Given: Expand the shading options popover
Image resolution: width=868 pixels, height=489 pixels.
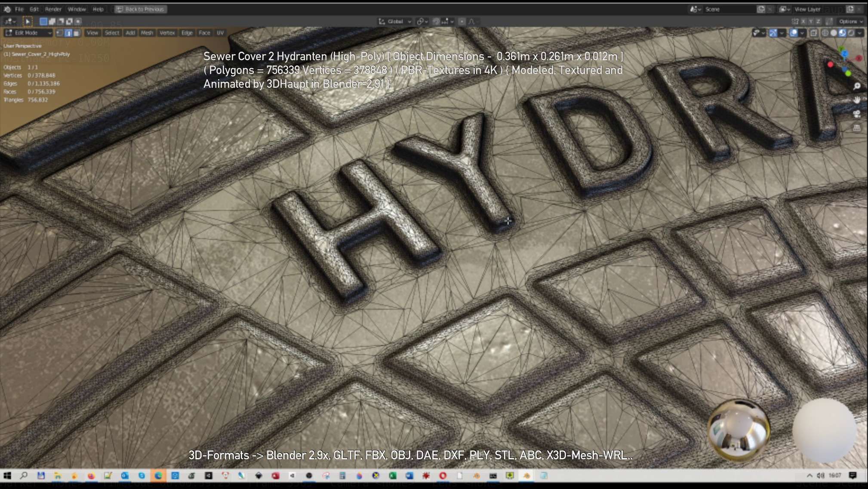Looking at the screenshot, I should pos(860,33).
